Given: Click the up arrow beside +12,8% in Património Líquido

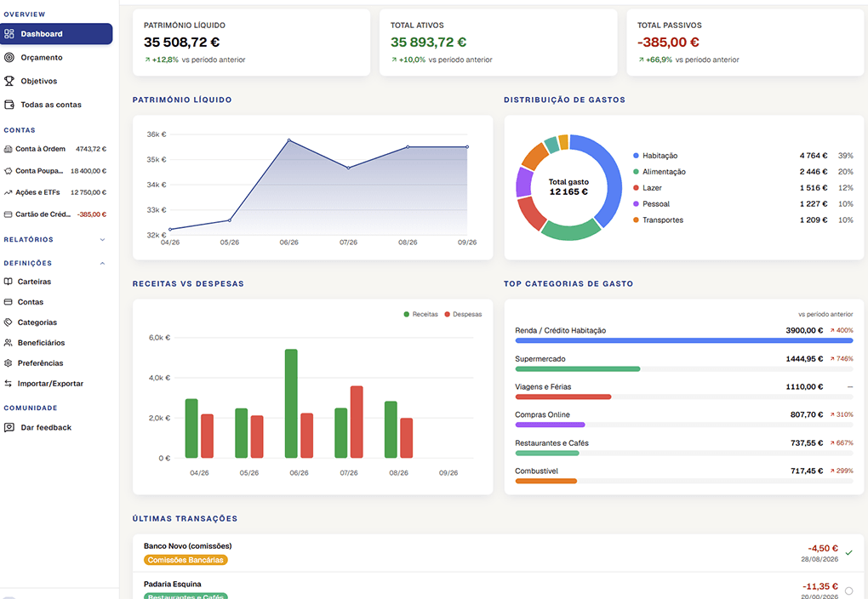Looking at the screenshot, I should pos(147,60).
